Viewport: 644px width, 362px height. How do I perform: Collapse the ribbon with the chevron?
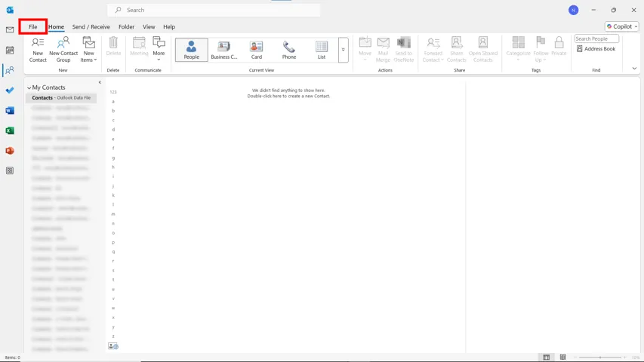[634, 69]
